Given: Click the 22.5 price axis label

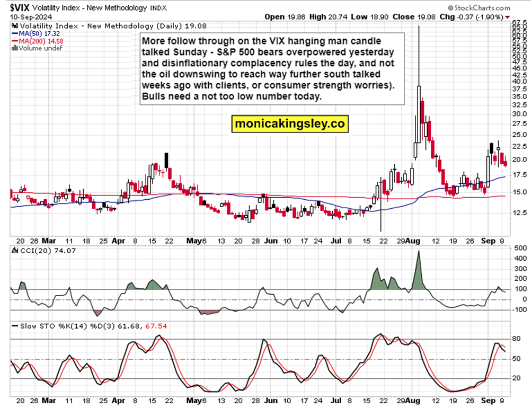Looking at the screenshot, I should (519, 147).
